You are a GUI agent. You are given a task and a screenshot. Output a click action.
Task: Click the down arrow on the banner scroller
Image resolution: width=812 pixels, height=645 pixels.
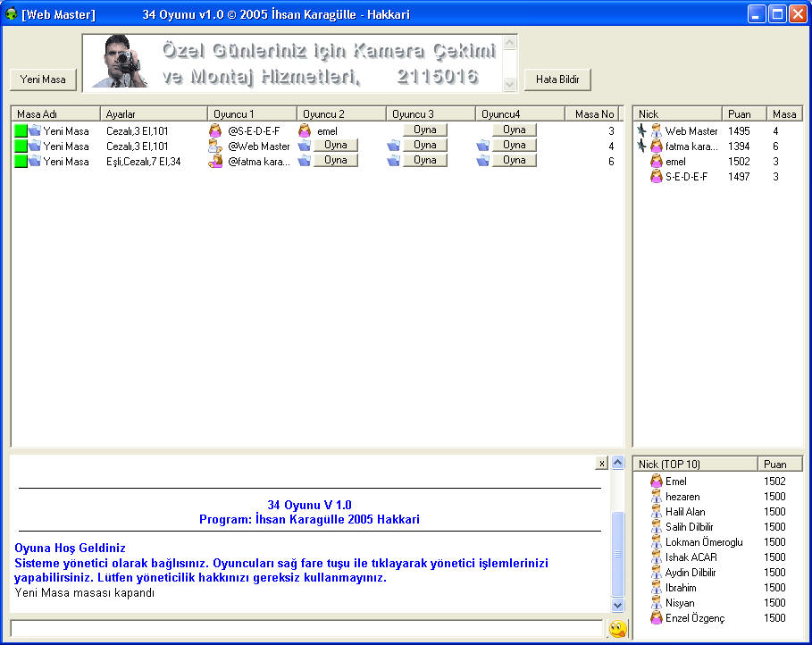coord(509,85)
